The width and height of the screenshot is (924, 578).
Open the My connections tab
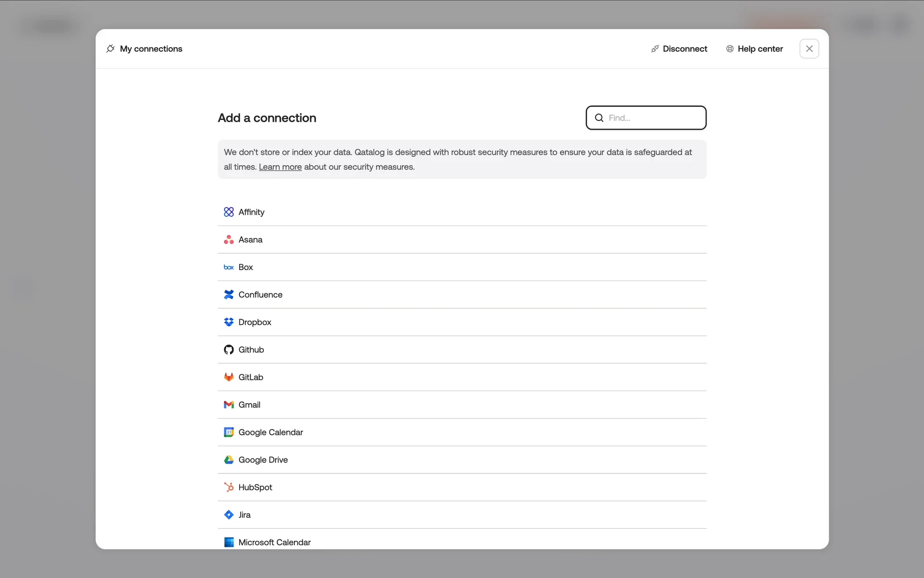pyautogui.click(x=144, y=49)
